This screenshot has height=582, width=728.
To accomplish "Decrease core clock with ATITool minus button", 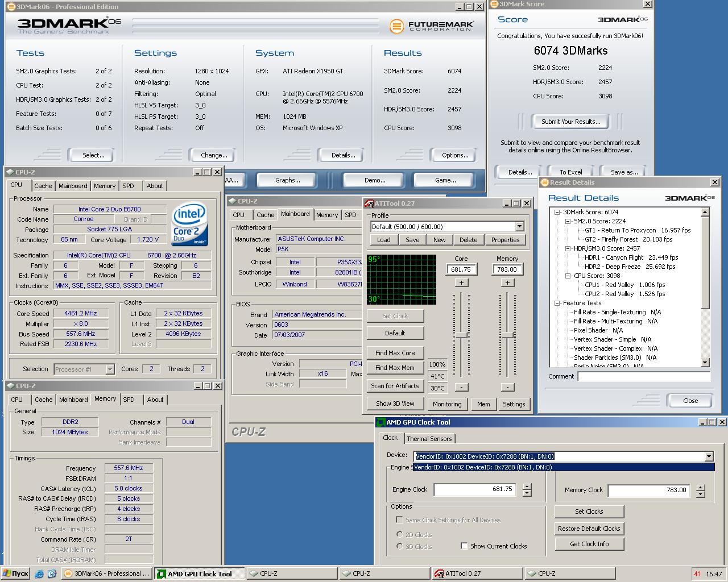I will pos(461,387).
